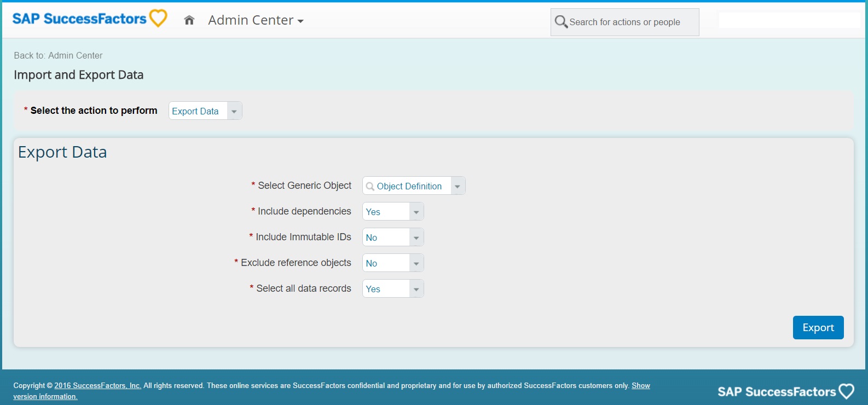
Task: Open the Include Immutable IDs dropdown
Action: 393,238
